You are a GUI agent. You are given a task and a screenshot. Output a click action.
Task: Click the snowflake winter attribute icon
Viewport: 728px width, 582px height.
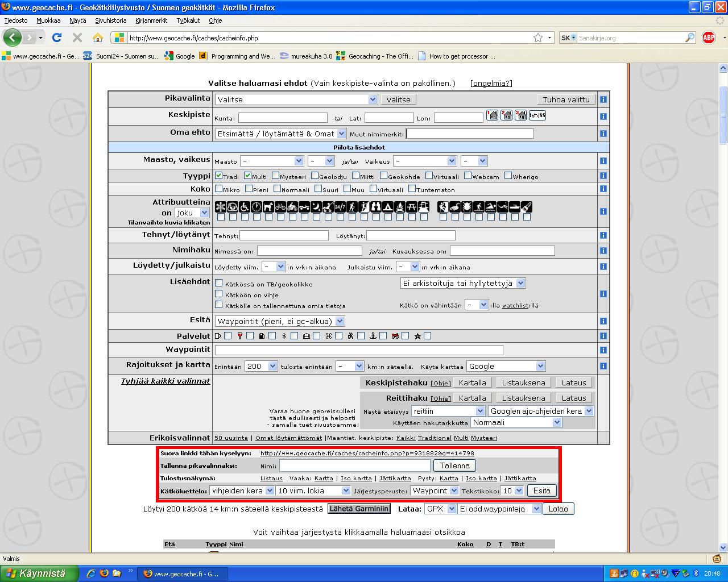click(x=221, y=207)
